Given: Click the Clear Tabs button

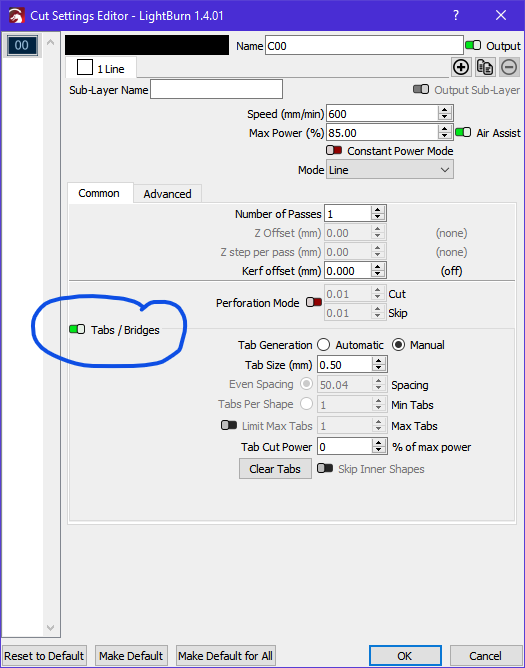Looking at the screenshot, I should click(275, 469).
